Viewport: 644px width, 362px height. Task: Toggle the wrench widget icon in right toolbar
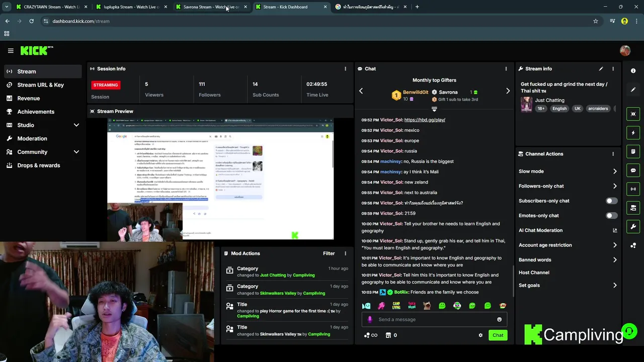(x=633, y=226)
